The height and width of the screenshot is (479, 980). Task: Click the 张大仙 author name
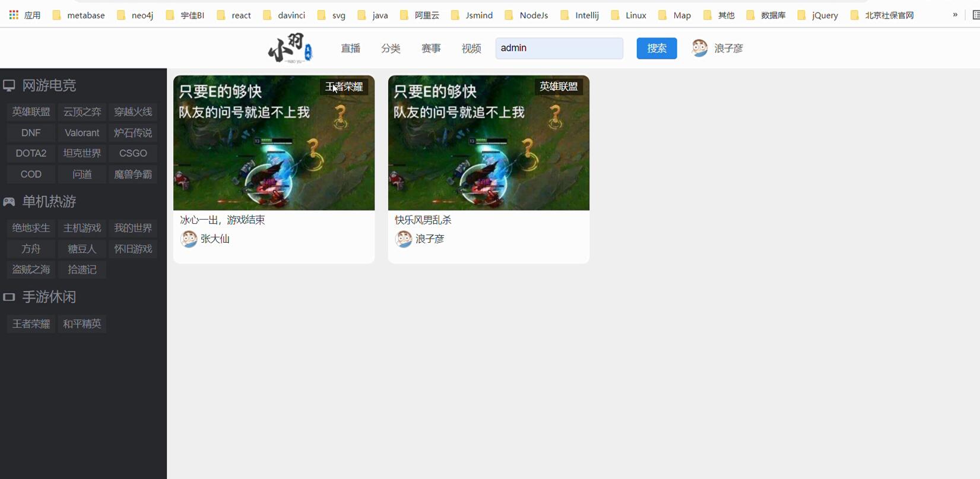[x=215, y=239]
